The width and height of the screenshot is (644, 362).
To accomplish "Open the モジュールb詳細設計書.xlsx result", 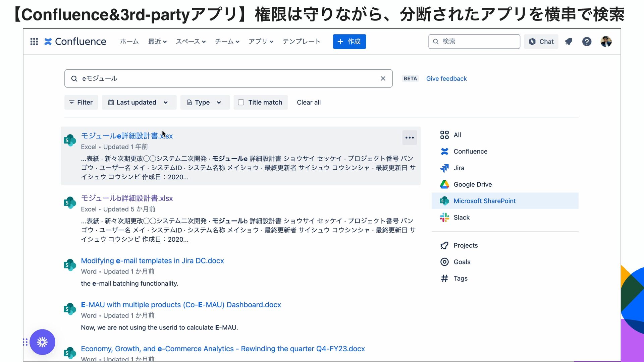I will coord(127,198).
